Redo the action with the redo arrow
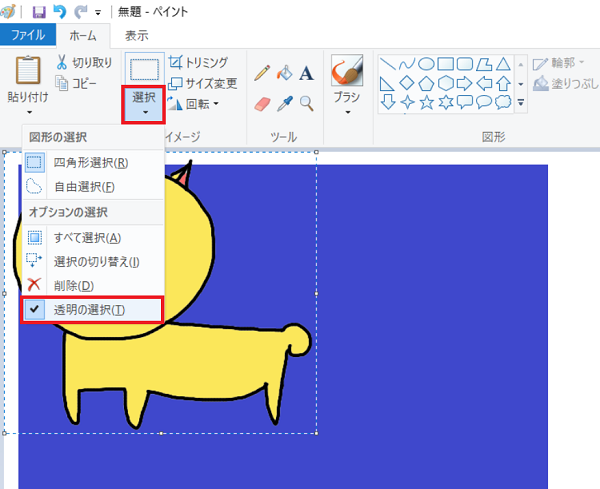600x489 pixels. pos(80,12)
